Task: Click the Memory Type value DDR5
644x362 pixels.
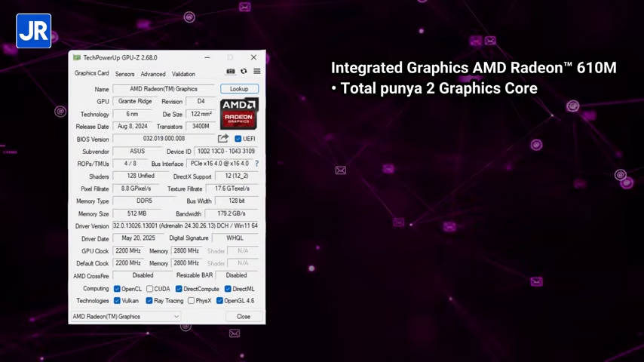Action: tap(144, 201)
